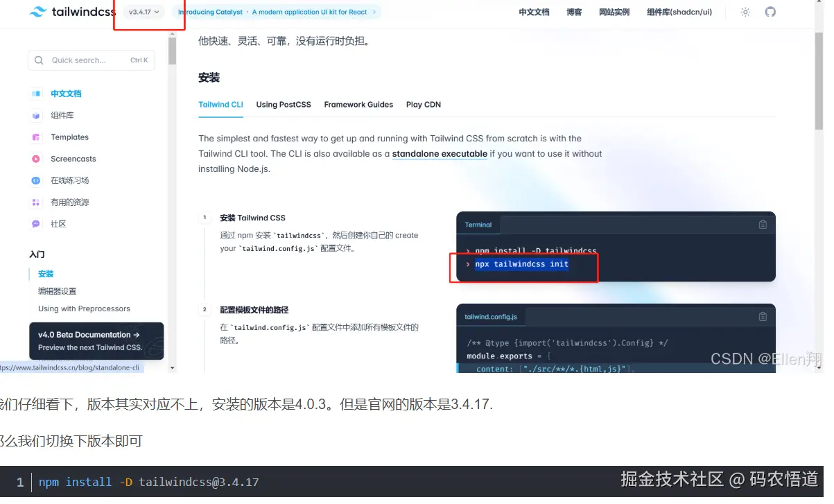The width and height of the screenshot is (834, 504).
Task: Select 安装 under 入门 in the sidebar
Action: tap(46, 274)
